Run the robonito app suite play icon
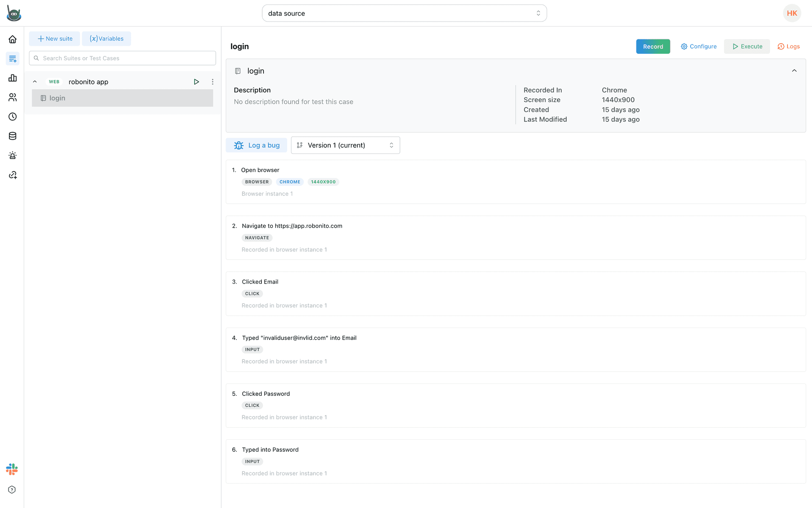812x508 pixels. click(x=196, y=82)
